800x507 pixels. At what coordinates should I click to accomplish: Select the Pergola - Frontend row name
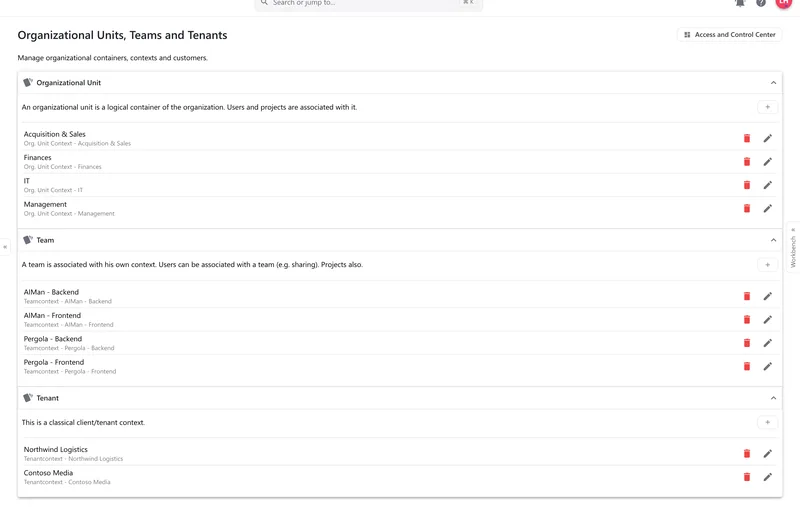(54, 363)
